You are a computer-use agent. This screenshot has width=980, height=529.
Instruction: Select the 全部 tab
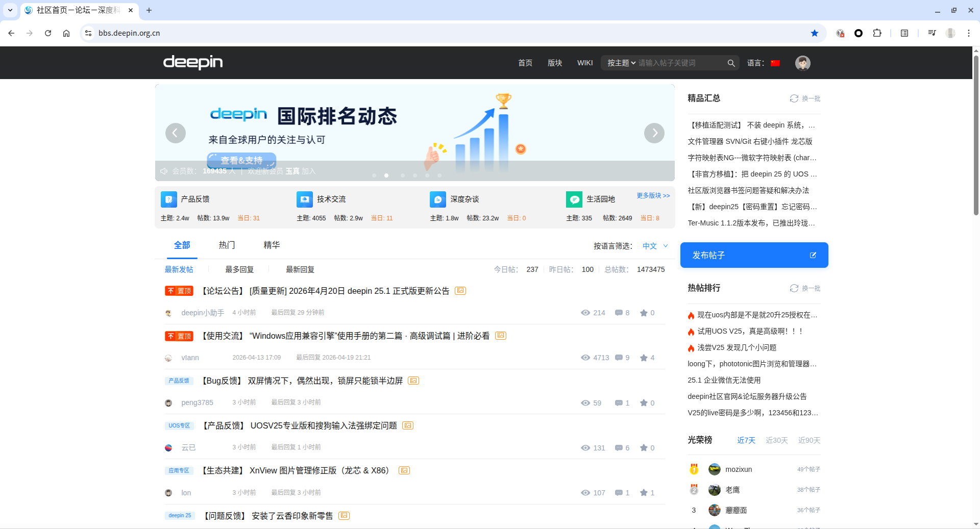click(x=182, y=245)
